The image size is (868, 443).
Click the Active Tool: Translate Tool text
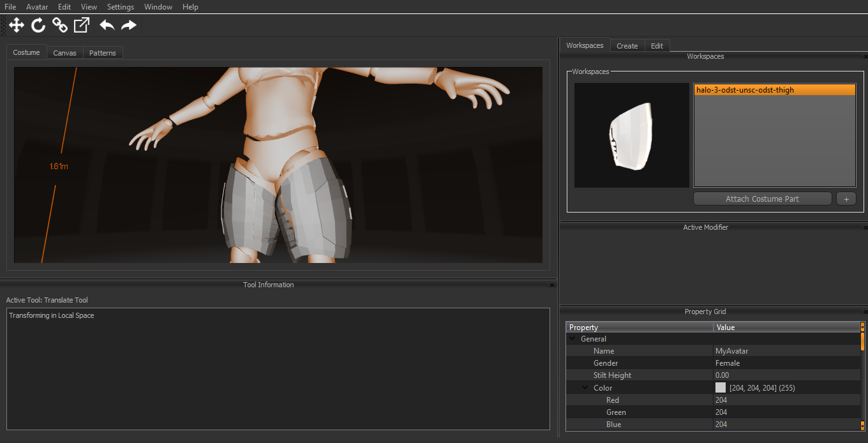point(47,300)
